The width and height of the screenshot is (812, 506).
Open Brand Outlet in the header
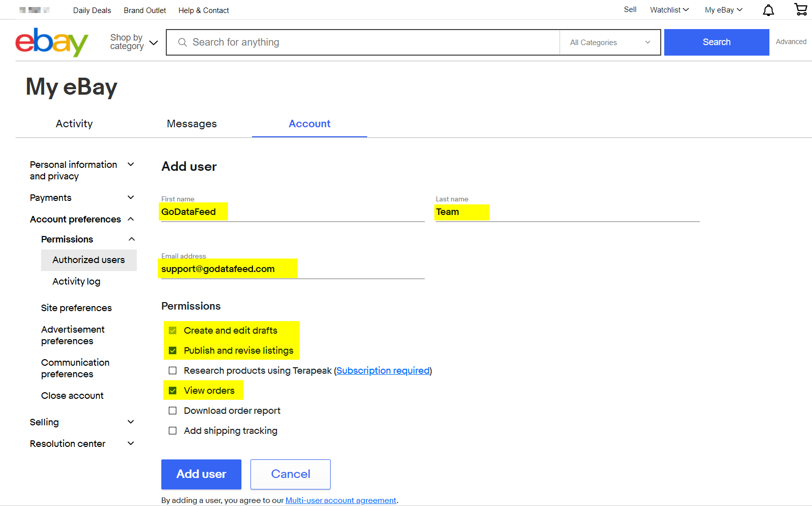[145, 10]
